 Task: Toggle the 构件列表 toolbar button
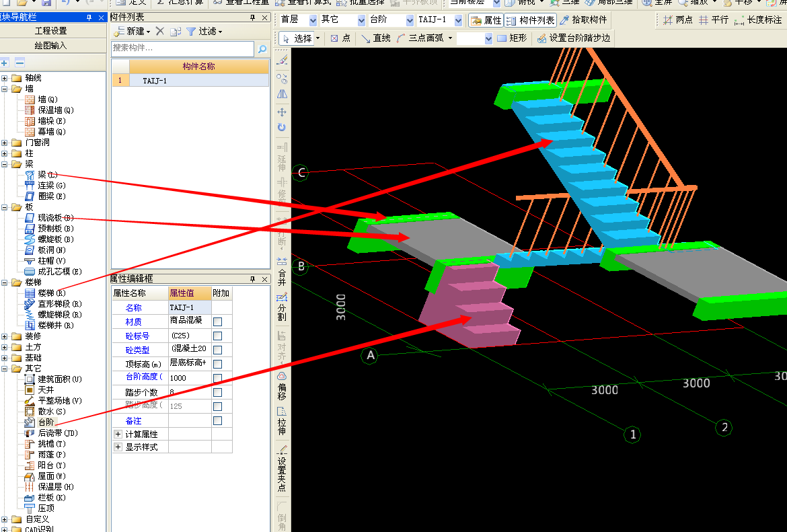[531, 20]
